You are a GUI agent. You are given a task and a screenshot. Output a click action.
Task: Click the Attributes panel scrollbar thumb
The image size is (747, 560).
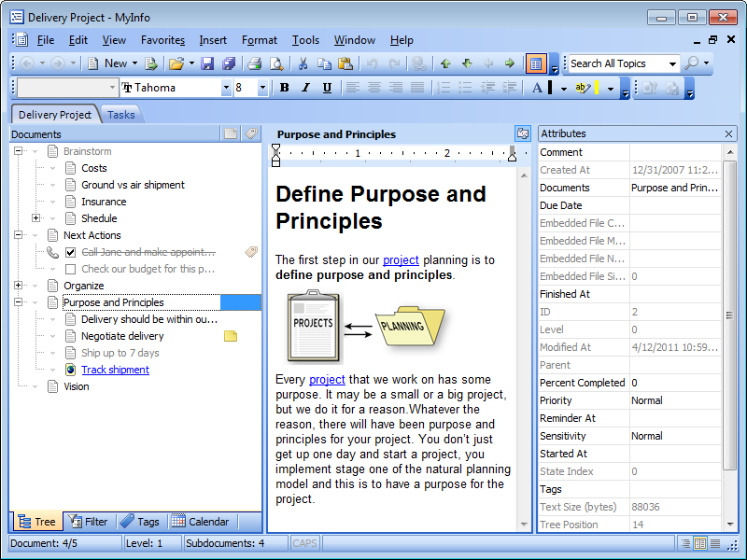click(x=729, y=315)
